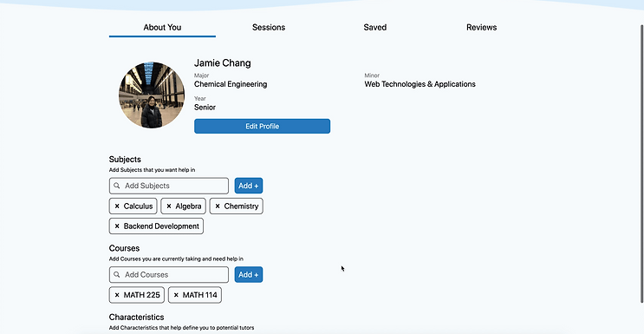The height and width of the screenshot is (334, 644).
Task: Click the Characteristics section heading
Action: click(x=136, y=318)
